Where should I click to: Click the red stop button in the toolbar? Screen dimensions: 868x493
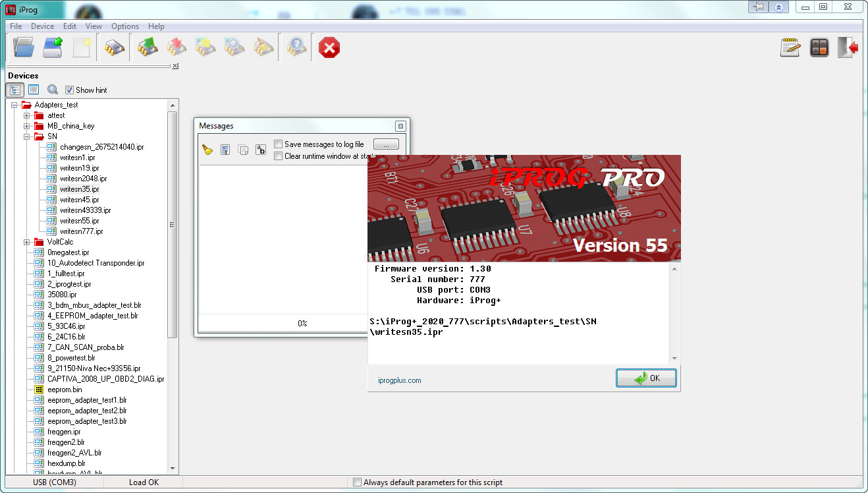click(329, 47)
